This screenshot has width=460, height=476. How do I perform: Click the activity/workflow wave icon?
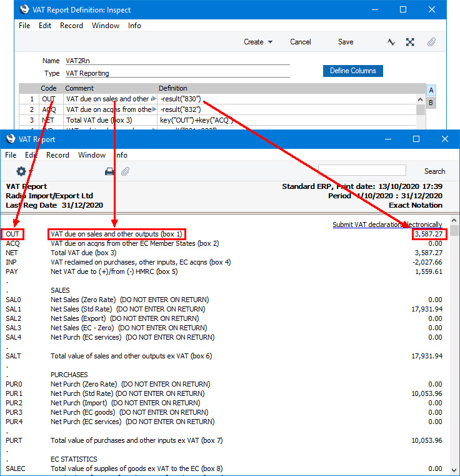(x=392, y=42)
